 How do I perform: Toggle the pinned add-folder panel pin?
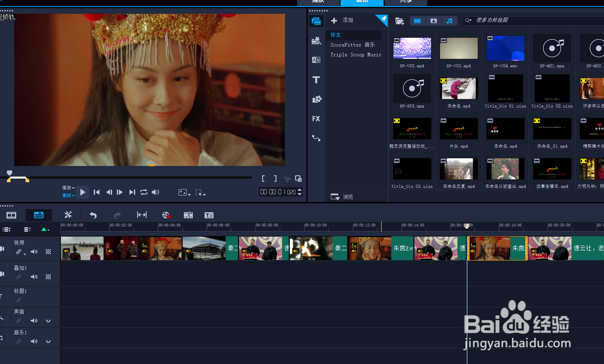(x=383, y=19)
